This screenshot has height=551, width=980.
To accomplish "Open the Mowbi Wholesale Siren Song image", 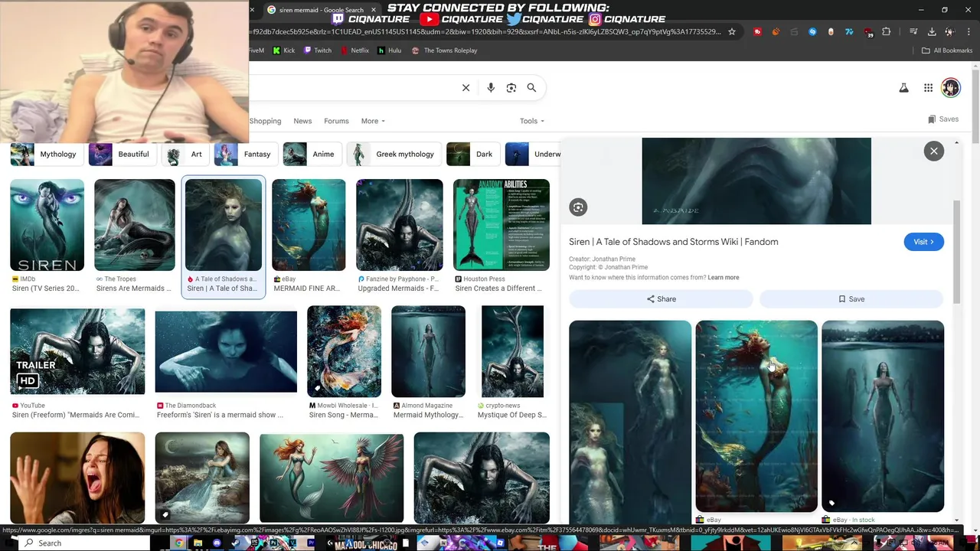I will tap(344, 352).
